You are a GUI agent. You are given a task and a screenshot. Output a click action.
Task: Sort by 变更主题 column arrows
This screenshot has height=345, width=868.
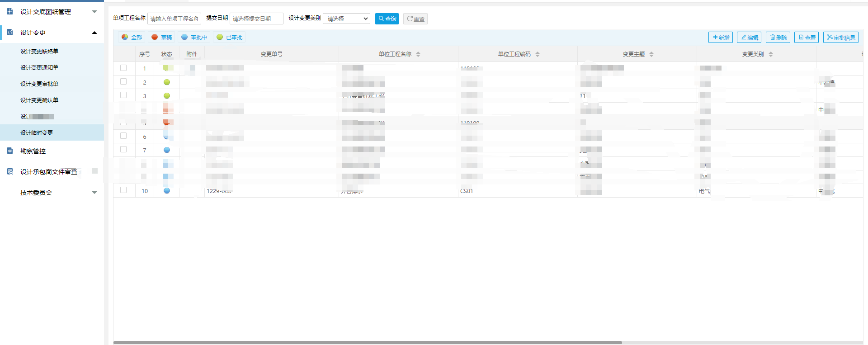click(x=651, y=54)
